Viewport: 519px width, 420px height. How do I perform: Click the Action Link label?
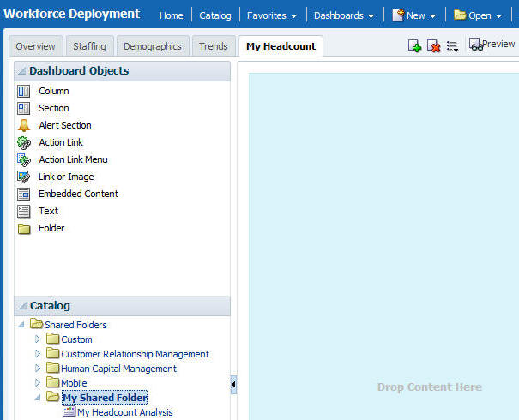click(x=61, y=142)
